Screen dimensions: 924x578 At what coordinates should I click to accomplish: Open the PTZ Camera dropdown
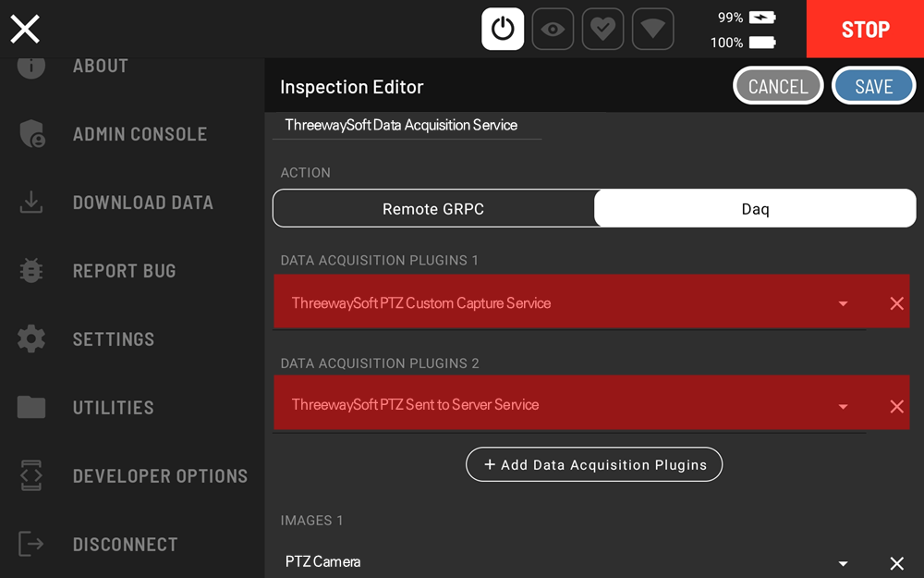(843, 563)
